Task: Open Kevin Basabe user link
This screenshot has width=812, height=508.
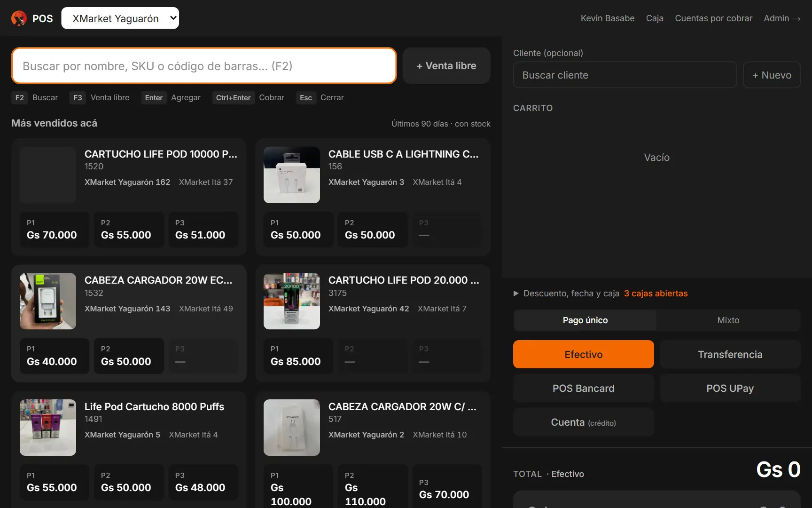Action: coord(607,18)
